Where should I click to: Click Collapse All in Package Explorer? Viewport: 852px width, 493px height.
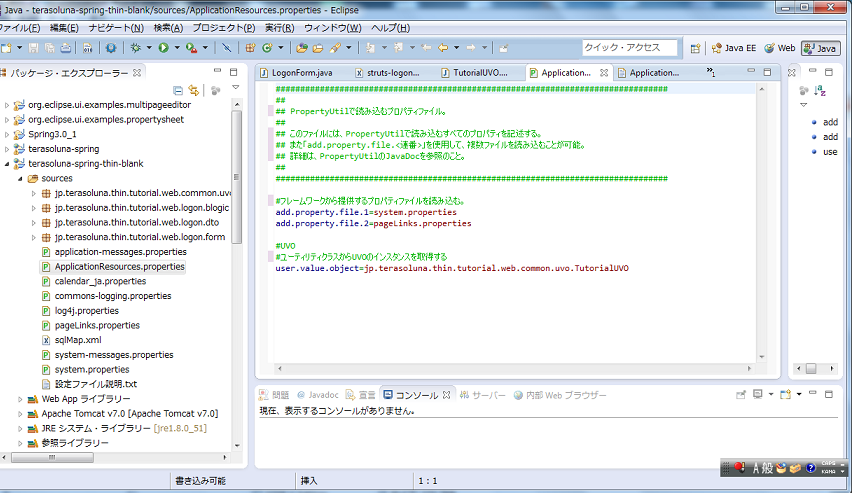coord(178,90)
